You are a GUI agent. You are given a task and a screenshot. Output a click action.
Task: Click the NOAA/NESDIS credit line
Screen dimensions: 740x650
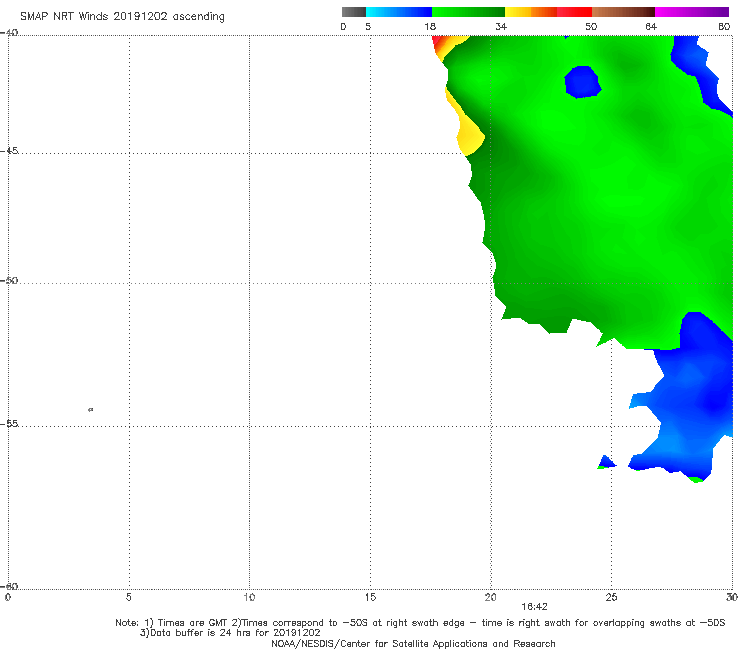(413, 643)
